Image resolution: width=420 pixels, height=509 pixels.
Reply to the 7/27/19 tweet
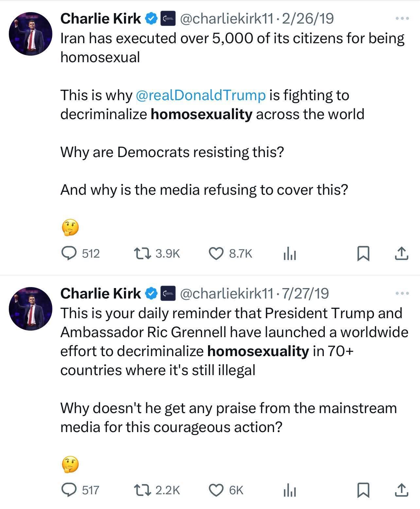pos(69,490)
